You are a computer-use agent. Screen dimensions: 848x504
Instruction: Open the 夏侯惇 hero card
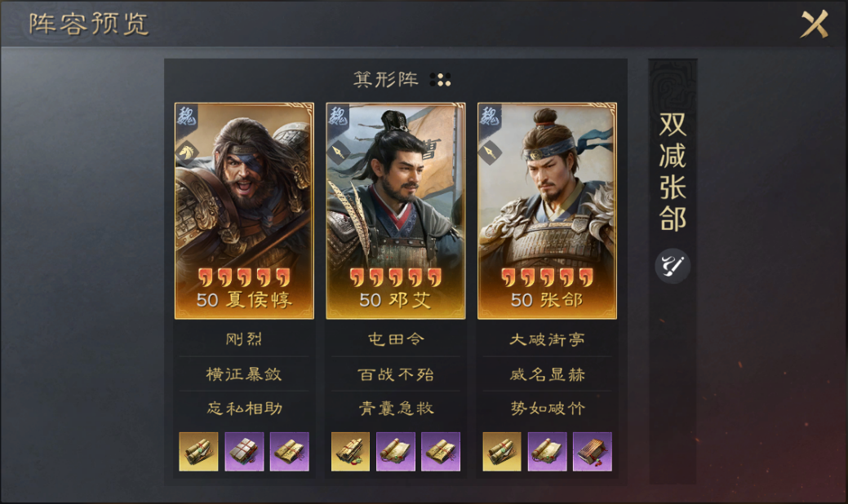point(244,210)
